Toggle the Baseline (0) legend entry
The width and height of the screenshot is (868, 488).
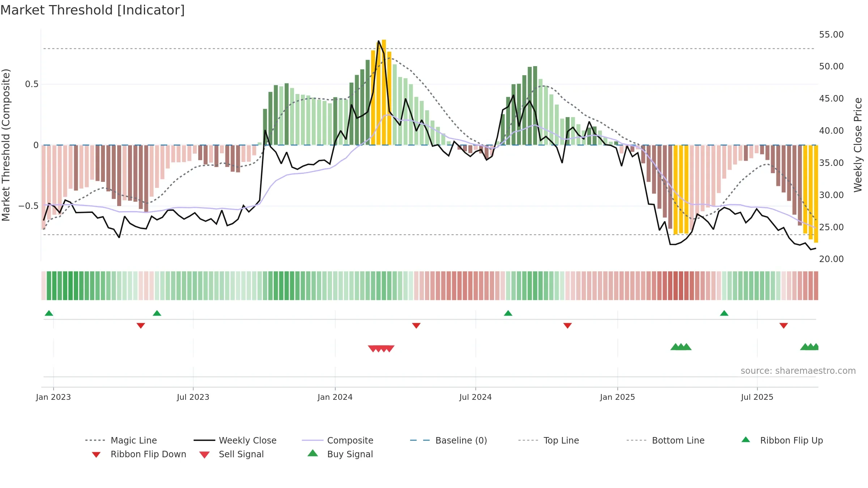coord(448,440)
